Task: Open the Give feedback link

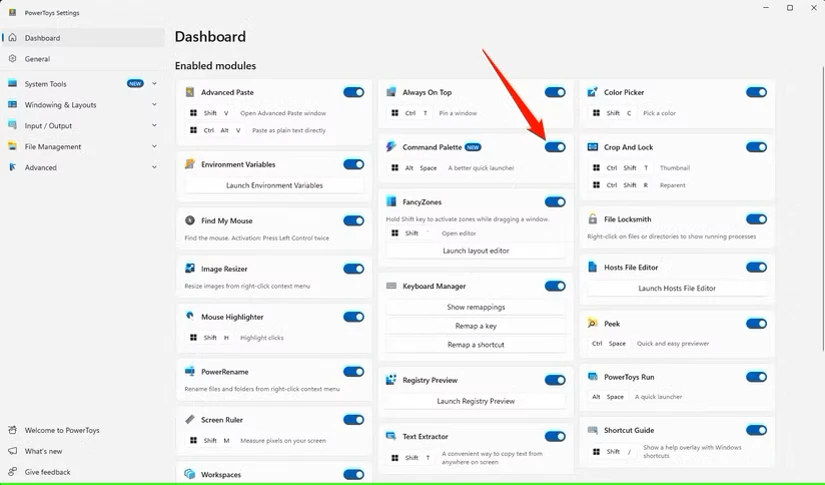Action: 47,472
